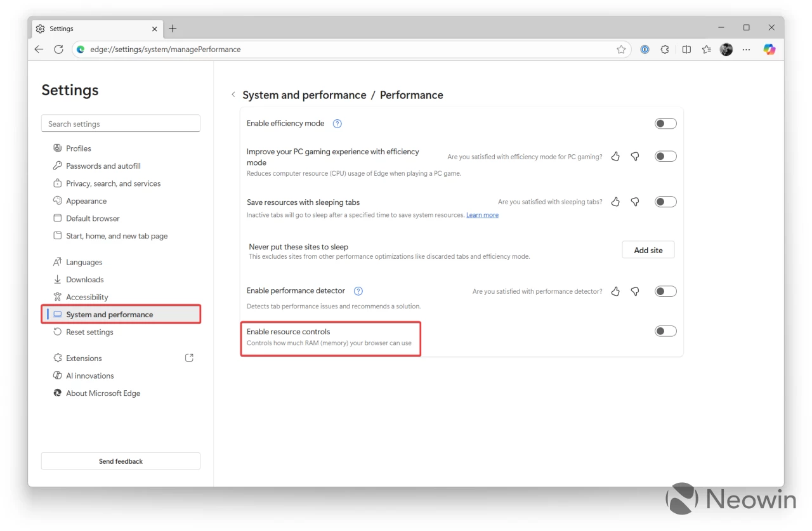Open the split screen icon in toolbar
The width and height of the screenshot is (812, 531).
coord(686,49)
